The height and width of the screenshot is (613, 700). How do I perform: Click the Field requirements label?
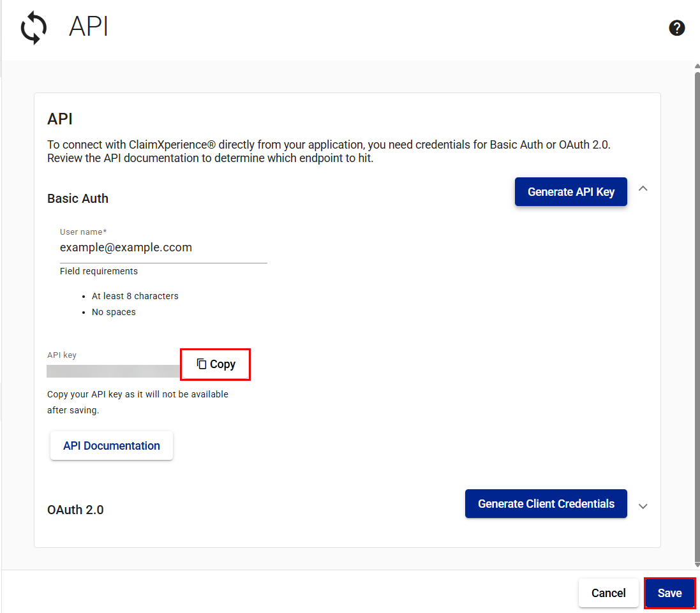[99, 271]
